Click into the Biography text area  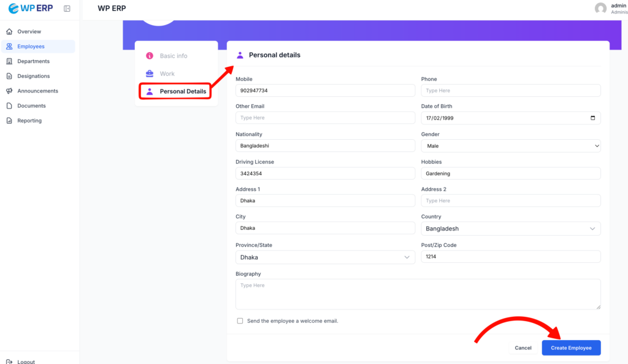pyautogui.click(x=418, y=294)
